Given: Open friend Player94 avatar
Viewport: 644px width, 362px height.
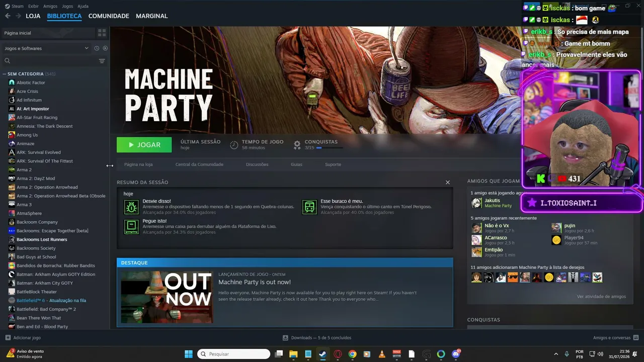Looking at the screenshot, I should coord(556,240).
